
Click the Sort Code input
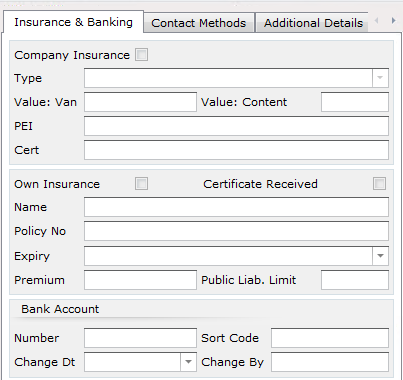tap(330, 338)
